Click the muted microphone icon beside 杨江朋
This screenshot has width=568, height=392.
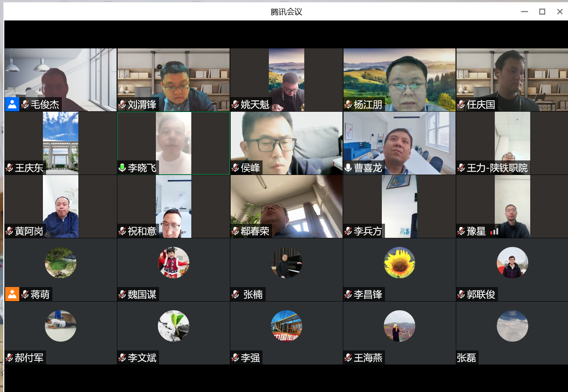348,105
